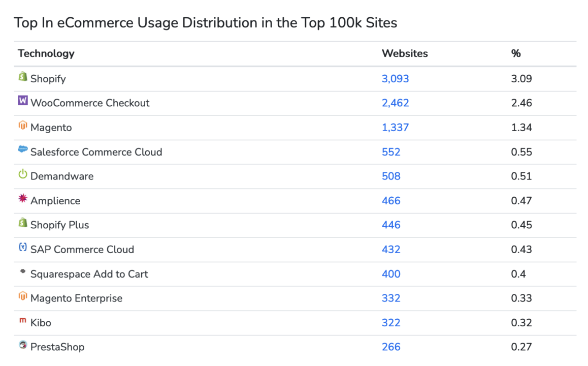
Task: Click the 0.47 percentage value
Action: point(521,201)
